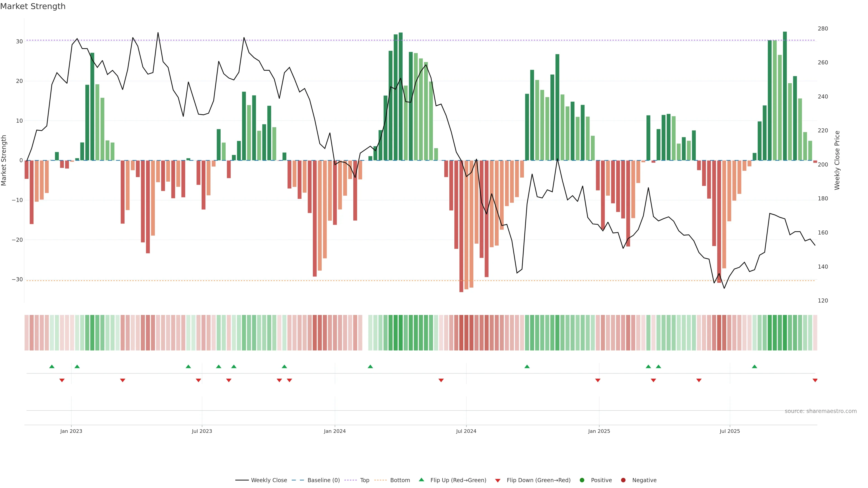The width and height of the screenshot is (868, 488).
Task: Click the green Positive legend circle
Action: point(582,480)
